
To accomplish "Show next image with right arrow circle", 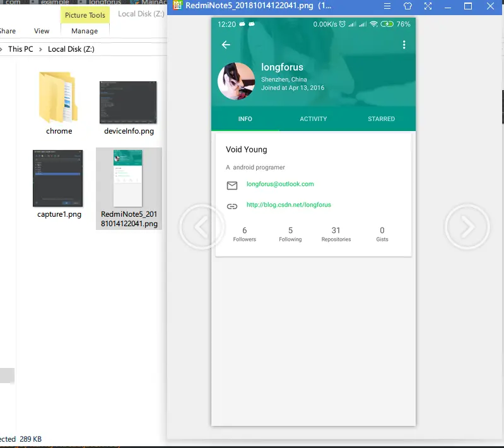I will (467, 227).
